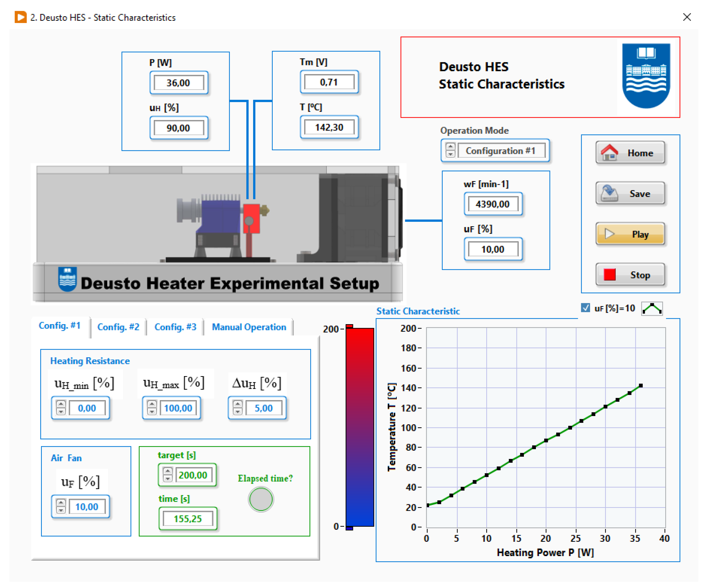
Task: Switch to the Config. #2 tab
Action: pos(118,327)
